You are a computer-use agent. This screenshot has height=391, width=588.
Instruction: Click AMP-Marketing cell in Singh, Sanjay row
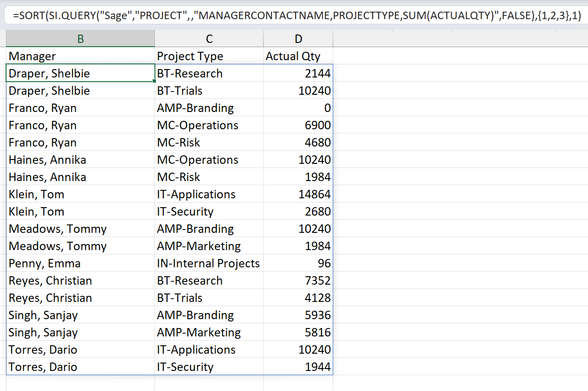coord(209,332)
